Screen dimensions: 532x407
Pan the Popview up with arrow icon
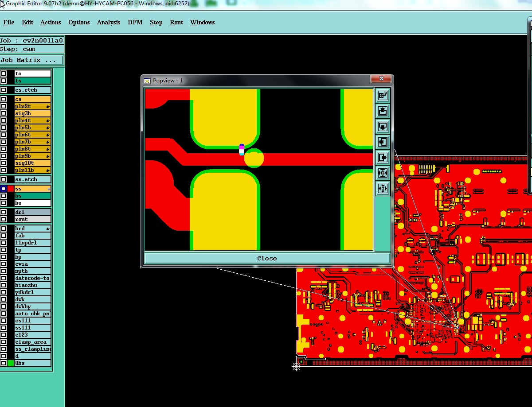[x=383, y=111]
